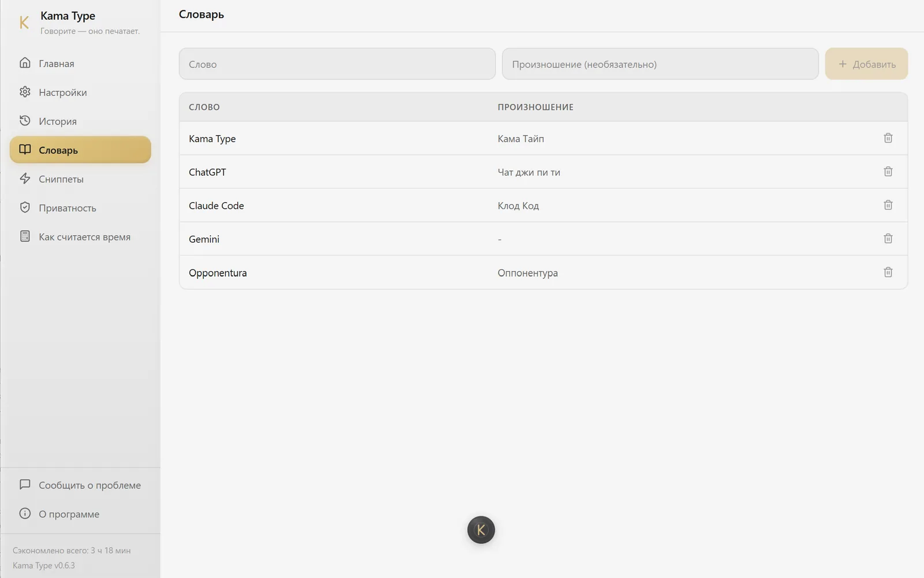Open the Сниппеты lightning icon
Screen dimensions: 924x578
pos(25,179)
